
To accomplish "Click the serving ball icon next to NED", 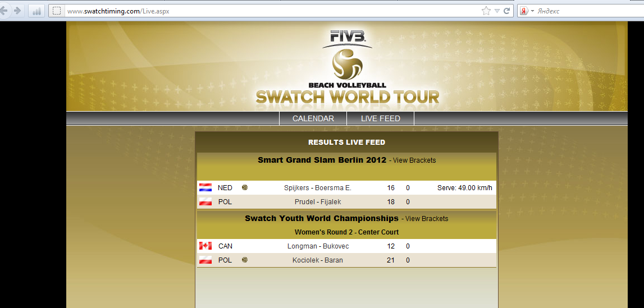I will coord(245,187).
